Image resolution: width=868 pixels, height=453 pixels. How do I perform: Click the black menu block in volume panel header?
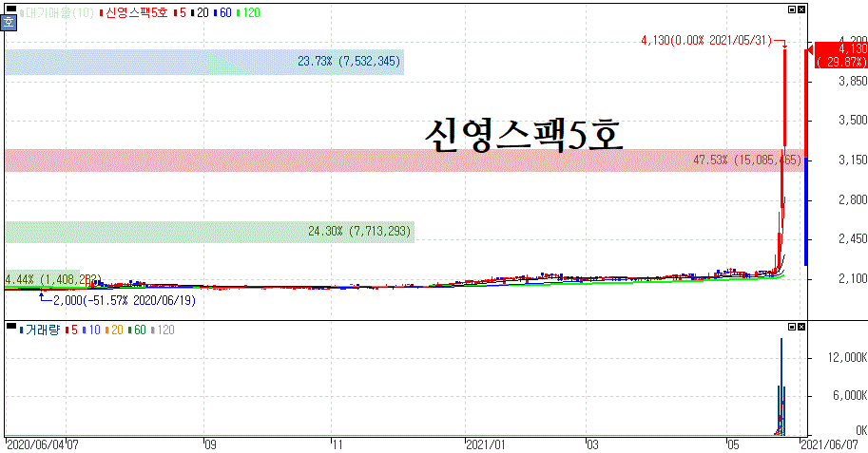click(11, 327)
